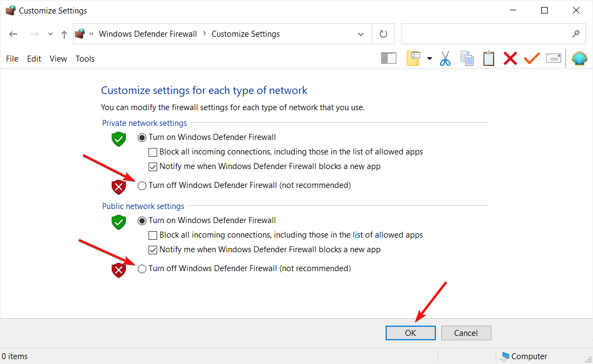Show recent locations dropdown arrow
This screenshot has width=593, height=364.
[50, 34]
